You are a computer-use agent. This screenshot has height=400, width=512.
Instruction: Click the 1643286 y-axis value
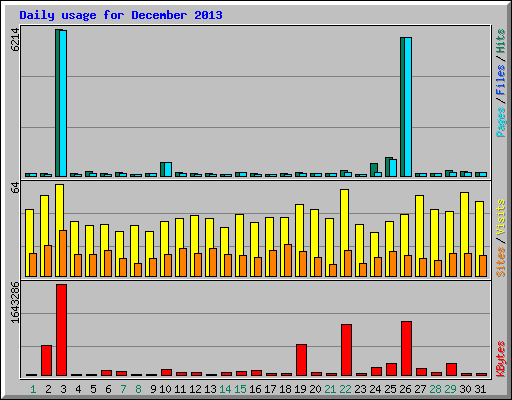pos(15,302)
